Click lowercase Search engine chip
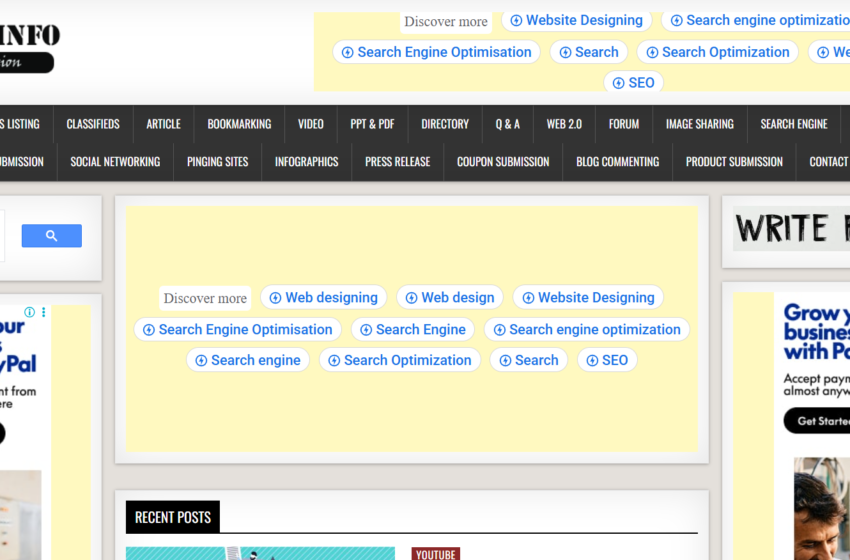Viewport: 850px width, 560px height. click(x=248, y=361)
